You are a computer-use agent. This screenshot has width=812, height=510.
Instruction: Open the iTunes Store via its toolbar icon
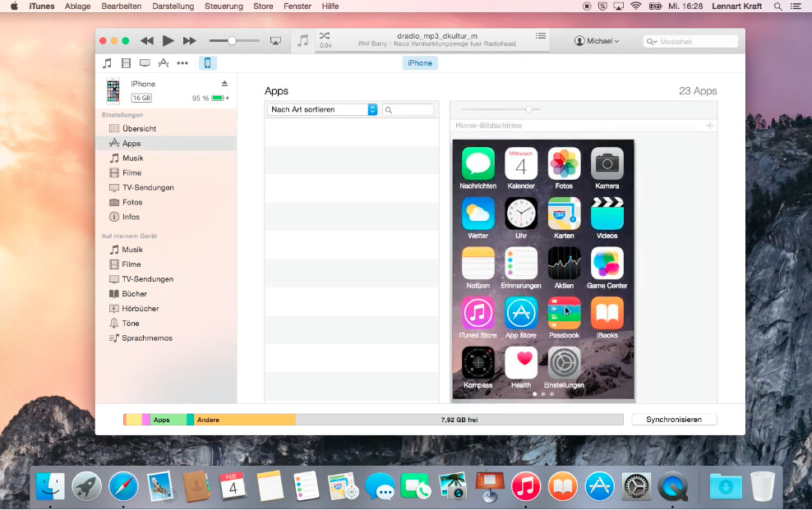164,63
